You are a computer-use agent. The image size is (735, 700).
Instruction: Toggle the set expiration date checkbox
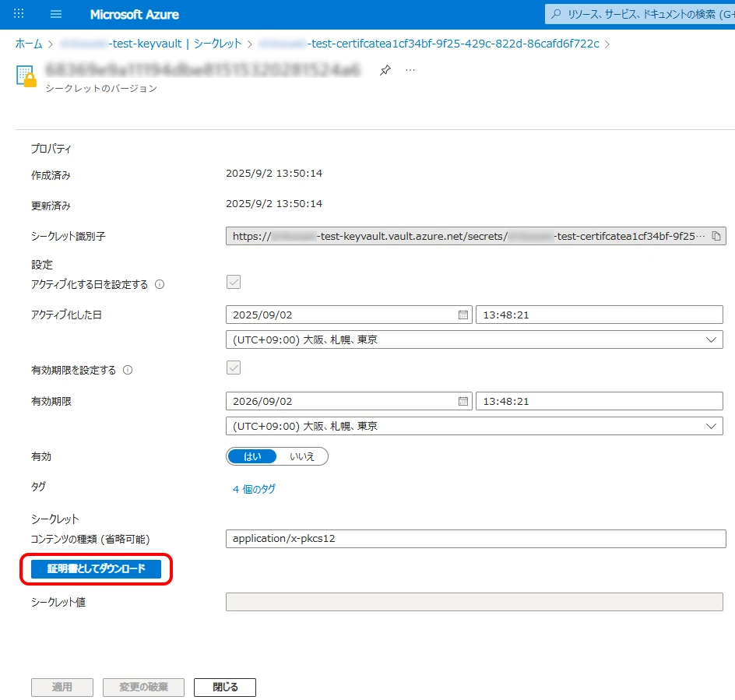click(234, 368)
